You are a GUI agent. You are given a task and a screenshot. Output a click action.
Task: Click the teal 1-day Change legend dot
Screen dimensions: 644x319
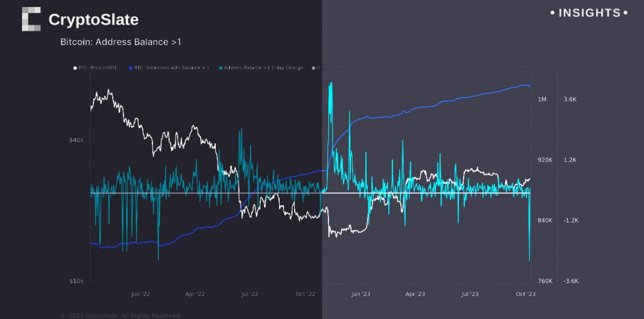pyautogui.click(x=220, y=68)
